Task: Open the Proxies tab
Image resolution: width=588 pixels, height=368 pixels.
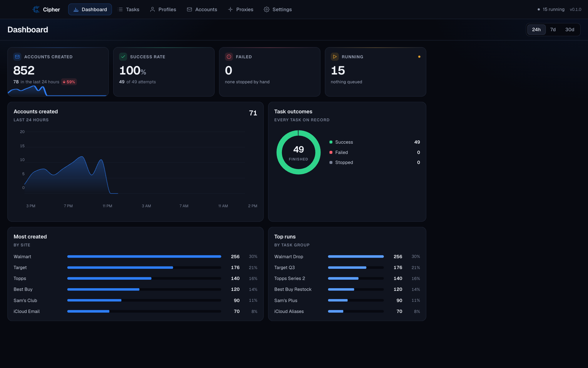Action: pos(240,9)
